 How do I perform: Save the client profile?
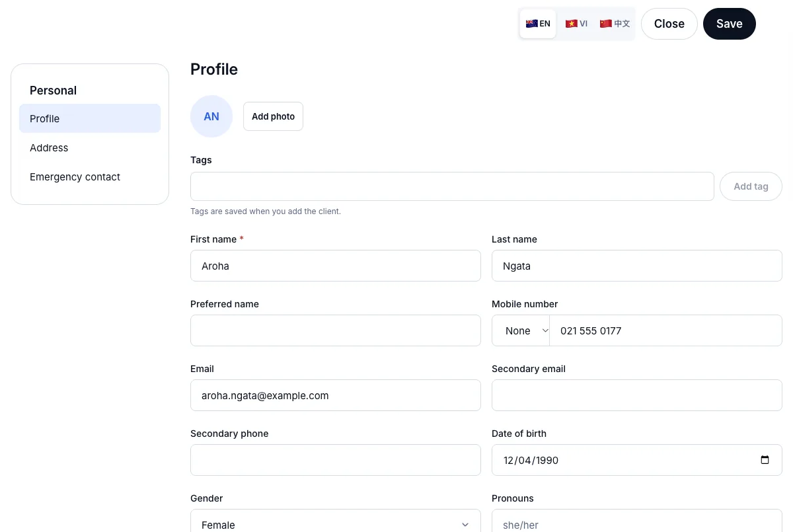tap(730, 24)
